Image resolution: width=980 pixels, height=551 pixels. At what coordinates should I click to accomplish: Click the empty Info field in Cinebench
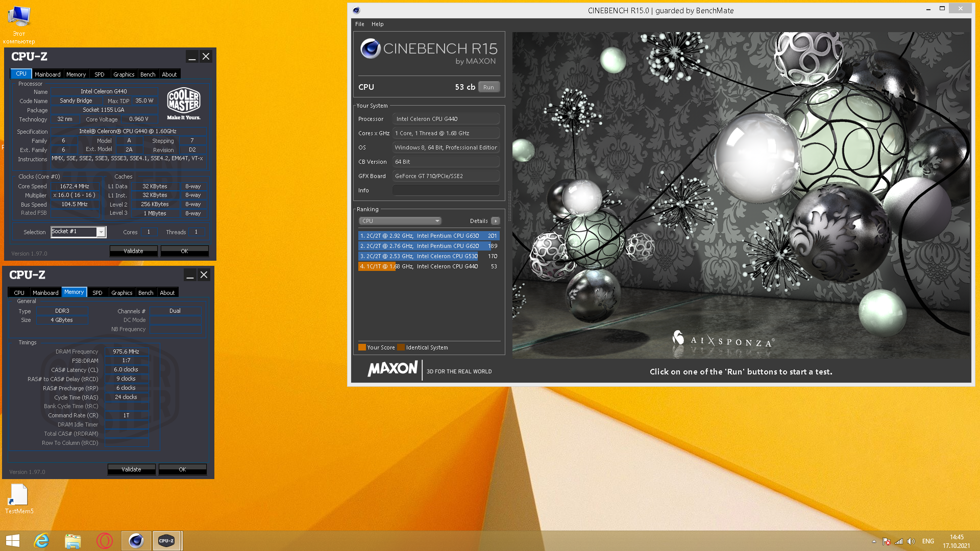[446, 190]
